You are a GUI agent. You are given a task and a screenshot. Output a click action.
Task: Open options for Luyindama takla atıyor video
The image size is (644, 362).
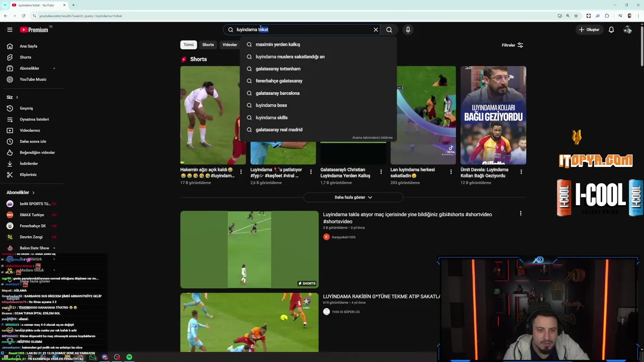tap(521, 214)
